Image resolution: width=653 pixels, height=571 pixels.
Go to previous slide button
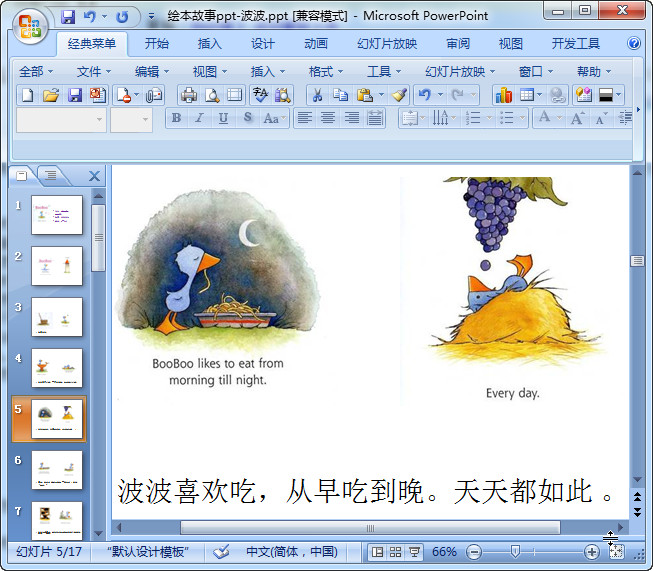tap(637, 496)
